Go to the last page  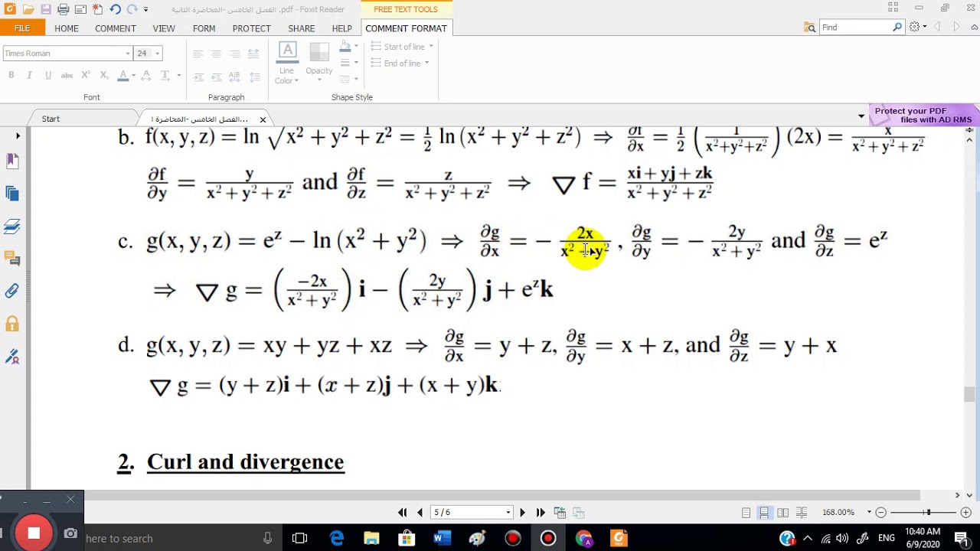[x=541, y=512]
